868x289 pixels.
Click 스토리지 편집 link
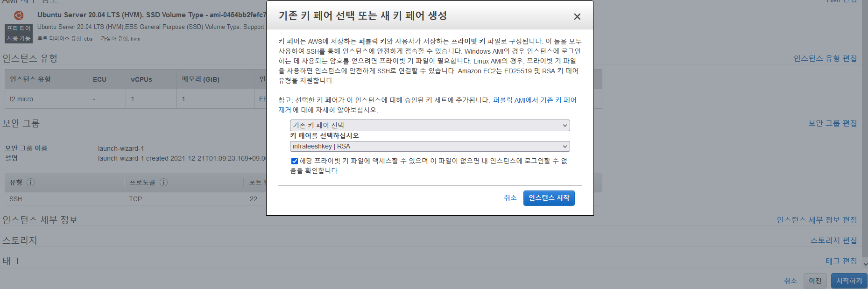[x=833, y=240]
